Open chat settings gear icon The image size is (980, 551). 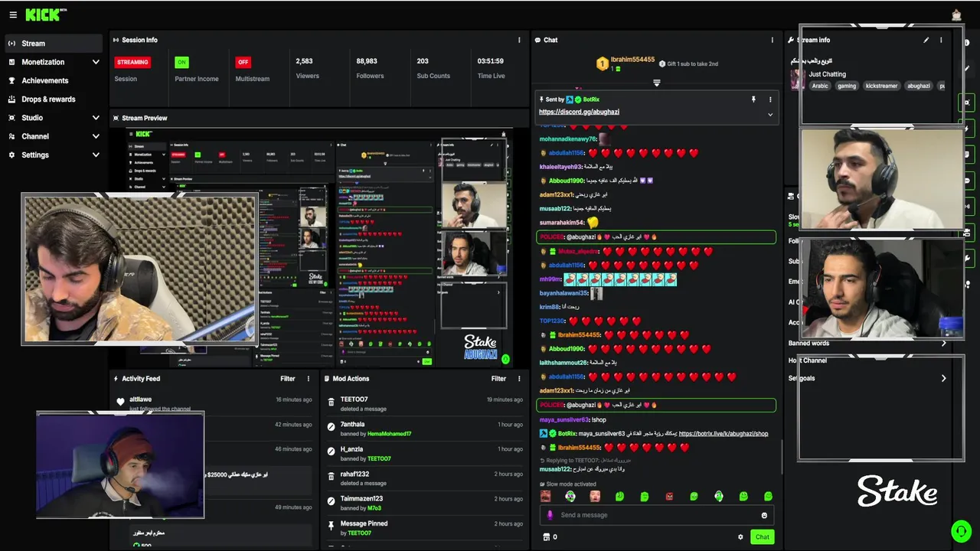(x=740, y=537)
